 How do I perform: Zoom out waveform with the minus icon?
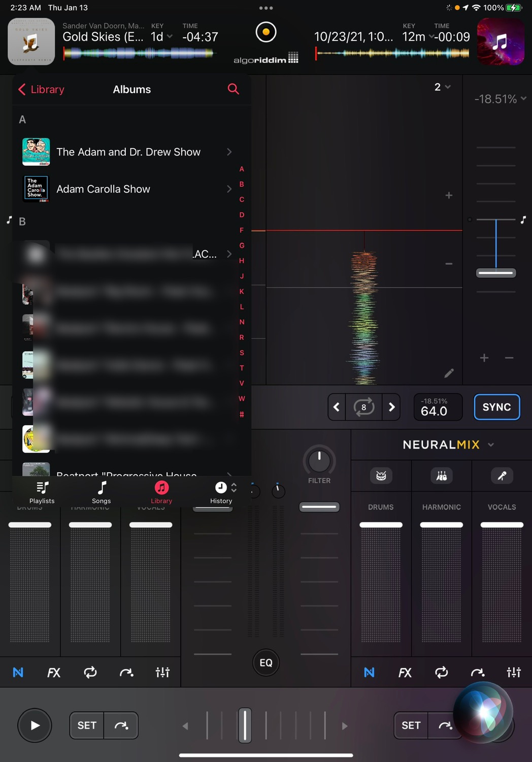[449, 264]
